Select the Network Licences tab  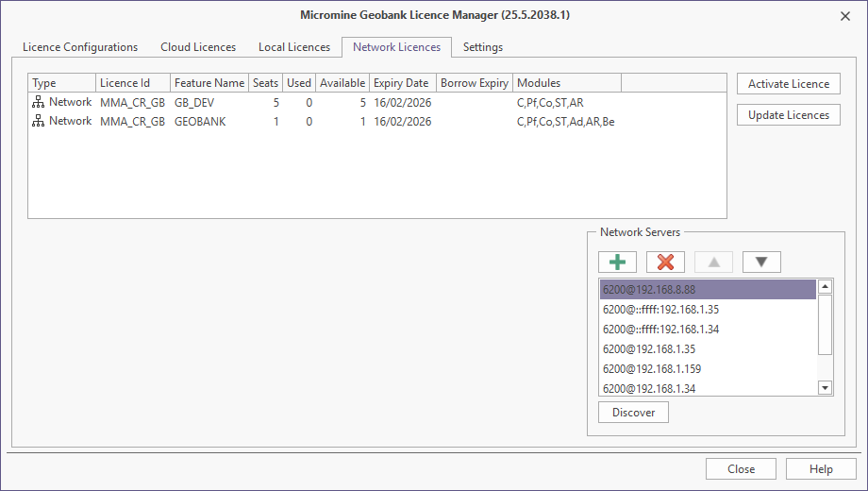pyautogui.click(x=397, y=47)
